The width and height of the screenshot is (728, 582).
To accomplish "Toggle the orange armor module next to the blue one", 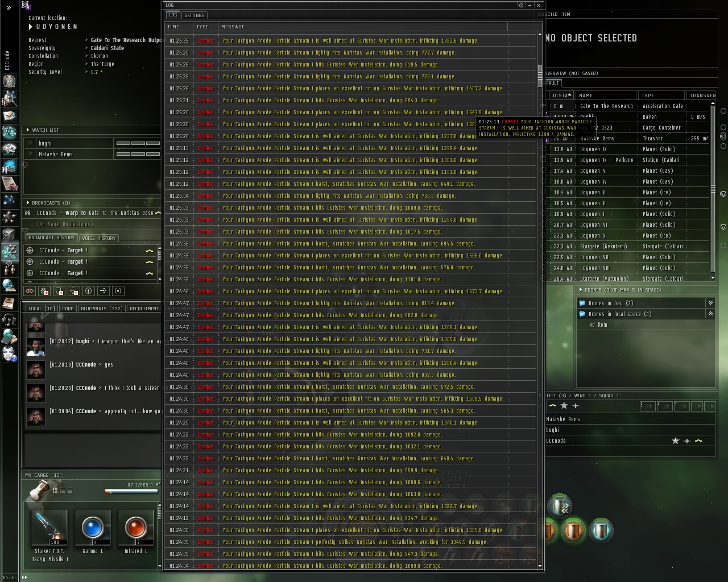I will (574, 531).
